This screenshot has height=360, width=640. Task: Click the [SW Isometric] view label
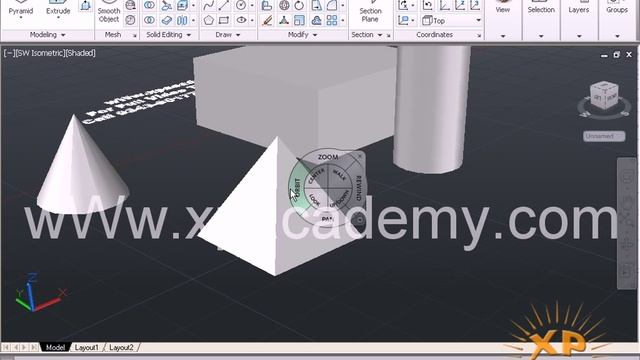(39, 53)
